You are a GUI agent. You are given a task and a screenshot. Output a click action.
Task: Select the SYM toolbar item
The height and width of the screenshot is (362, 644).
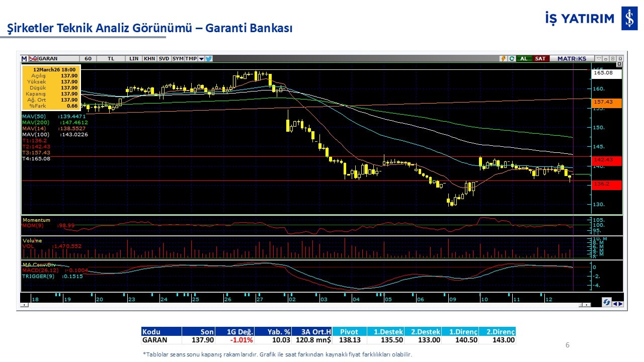pos(178,59)
